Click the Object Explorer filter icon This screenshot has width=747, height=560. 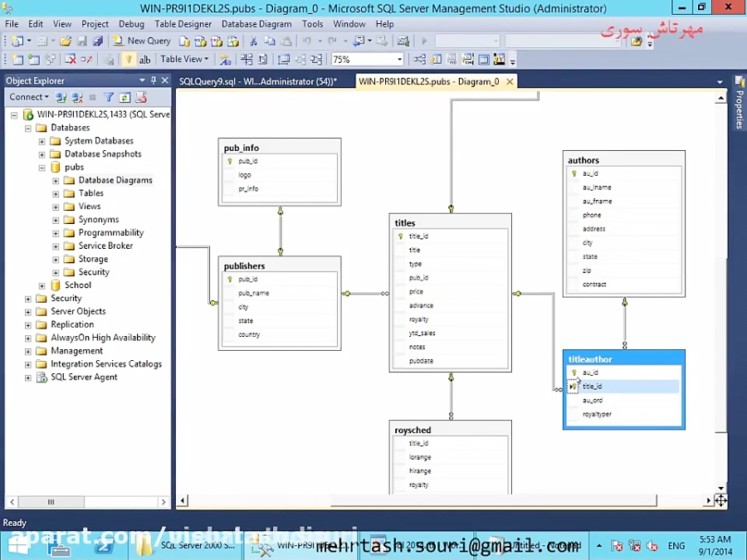[109, 97]
